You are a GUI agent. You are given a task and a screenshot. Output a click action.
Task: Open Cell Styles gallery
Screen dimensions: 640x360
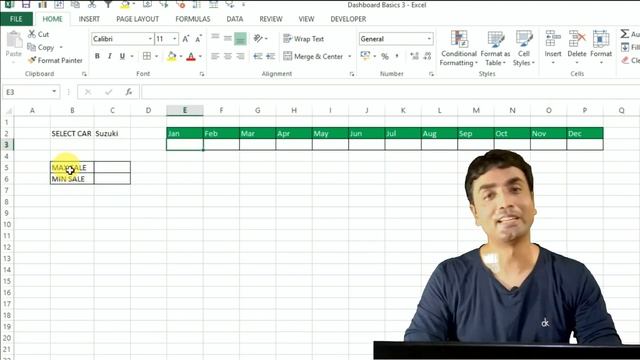click(x=524, y=48)
